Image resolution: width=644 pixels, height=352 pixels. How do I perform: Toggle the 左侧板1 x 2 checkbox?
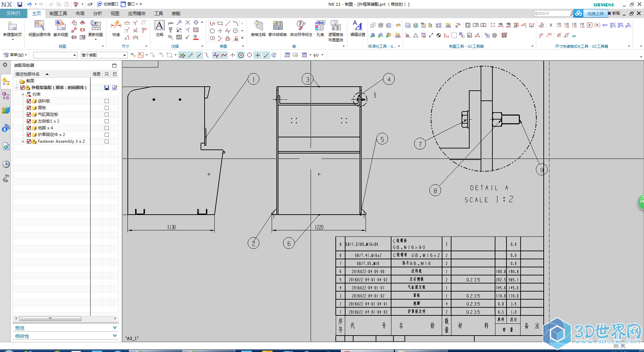pyautogui.click(x=29, y=121)
